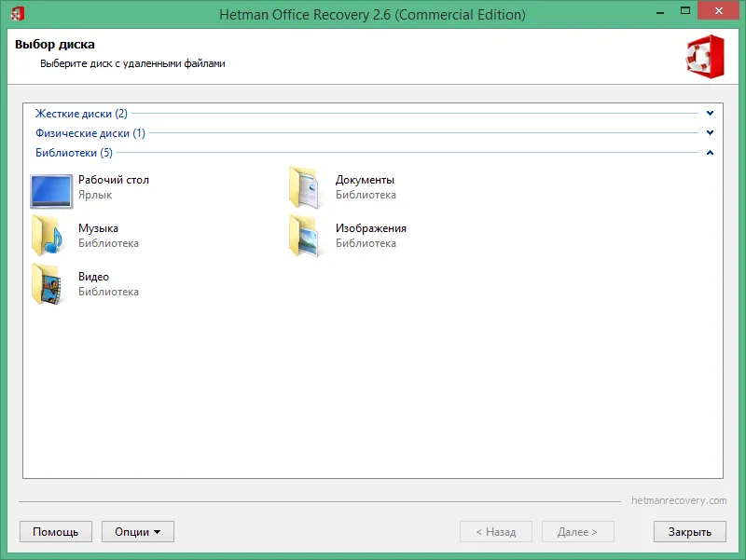Click the Библиотеки (5) header text
Image resolution: width=746 pixels, height=560 pixels.
pos(75,153)
